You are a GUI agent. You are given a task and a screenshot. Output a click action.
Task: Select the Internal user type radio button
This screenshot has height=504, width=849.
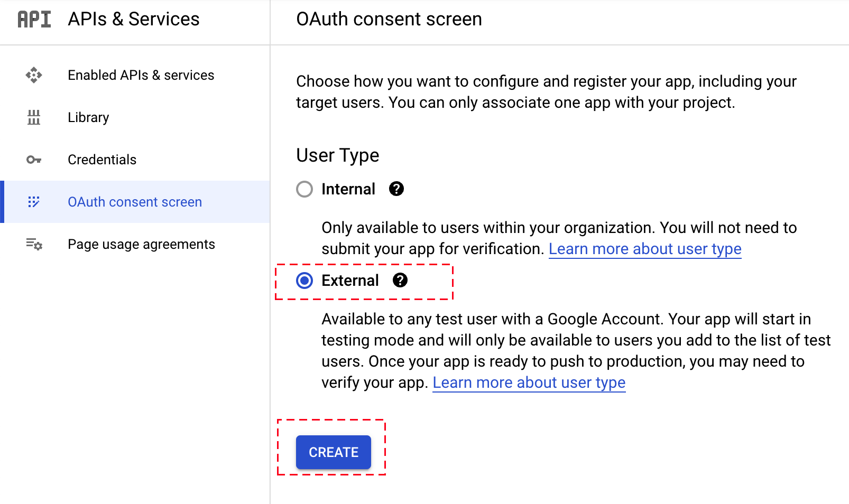pyautogui.click(x=304, y=189)
